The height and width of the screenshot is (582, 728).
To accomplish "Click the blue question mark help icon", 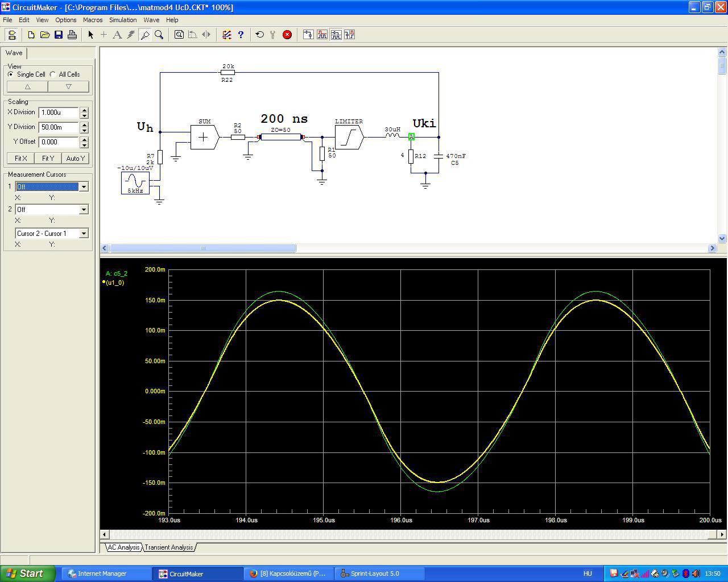I will tap(241, 35).
